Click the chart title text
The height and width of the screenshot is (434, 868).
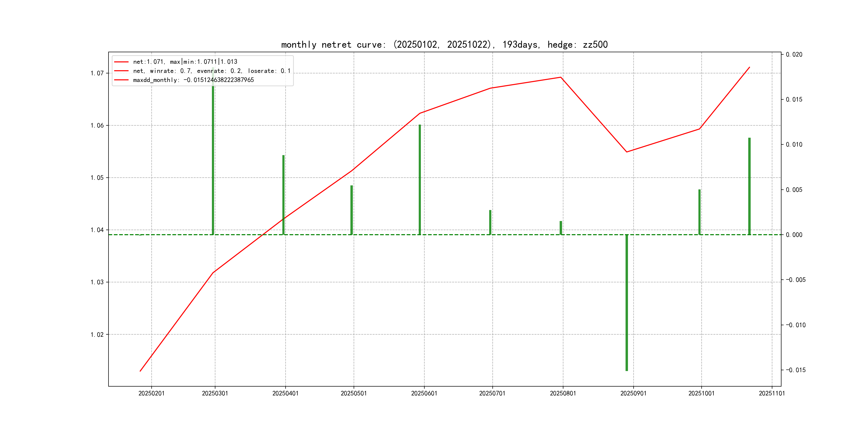pyautogui.click(x=444, y=44)
